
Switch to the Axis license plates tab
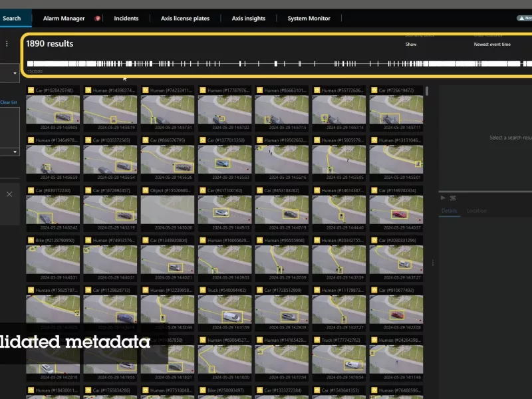click(182, 19)
